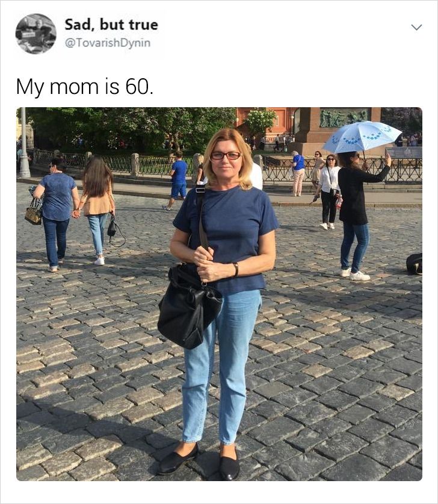Click the Sad, but true display name
438x504 pixels.
111,25
